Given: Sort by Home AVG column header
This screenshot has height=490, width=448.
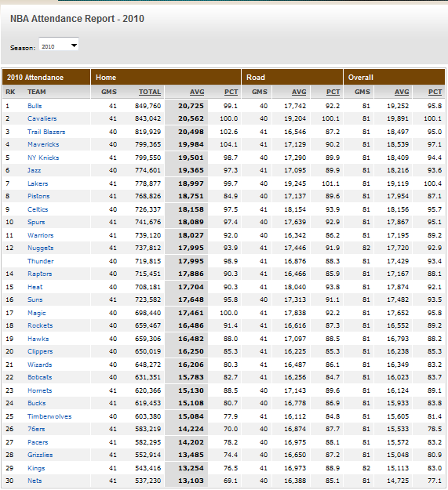Looking at the screenshot, I should point(197,92).
